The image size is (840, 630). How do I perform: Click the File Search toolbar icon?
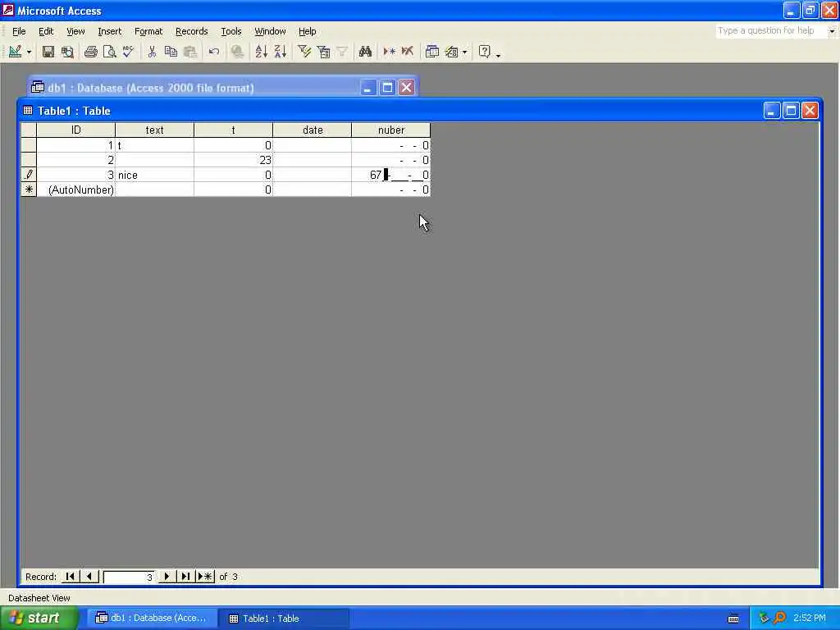pyautogui.click(x=67, y=52)
